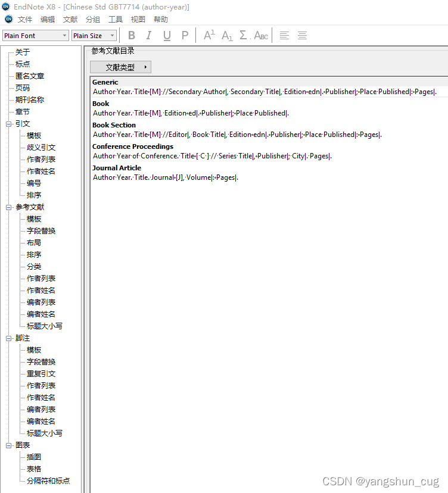Open the 编辑 menu
The height and width of the screenshot is (493, 448).
coord(48,20)
